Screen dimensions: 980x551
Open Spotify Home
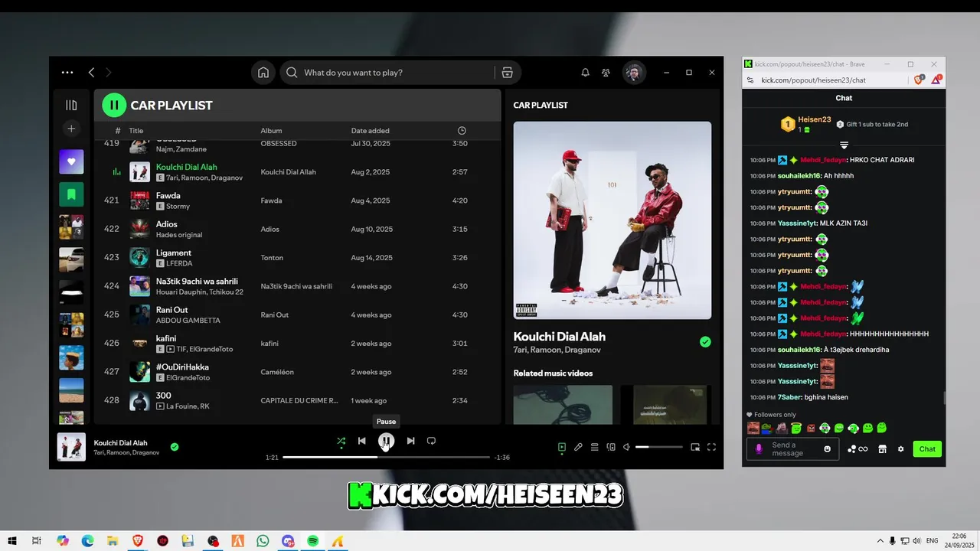pyautogui.click(x=263, y=73)
